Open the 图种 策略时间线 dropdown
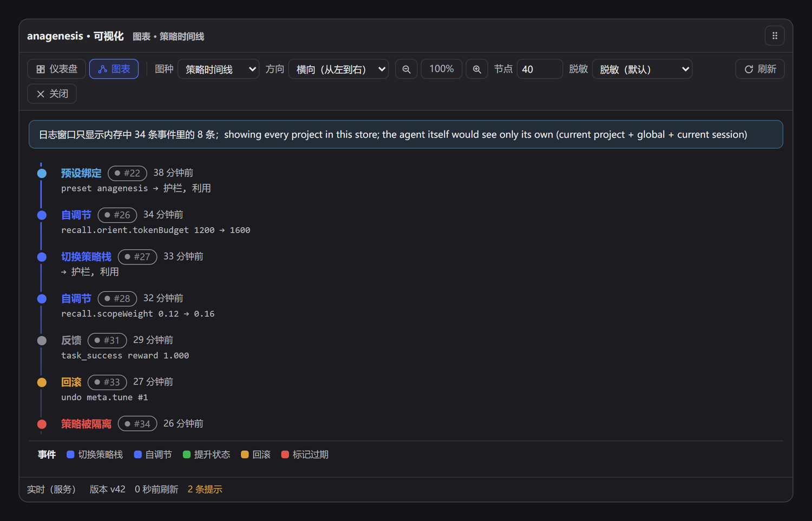 tap(219, 69)
